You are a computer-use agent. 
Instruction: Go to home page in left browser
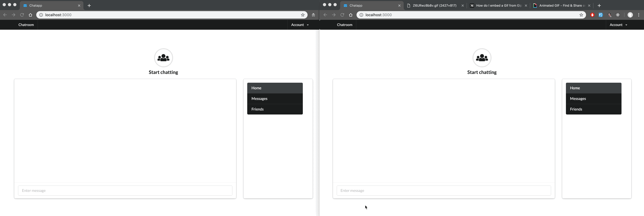pos(30,15)
